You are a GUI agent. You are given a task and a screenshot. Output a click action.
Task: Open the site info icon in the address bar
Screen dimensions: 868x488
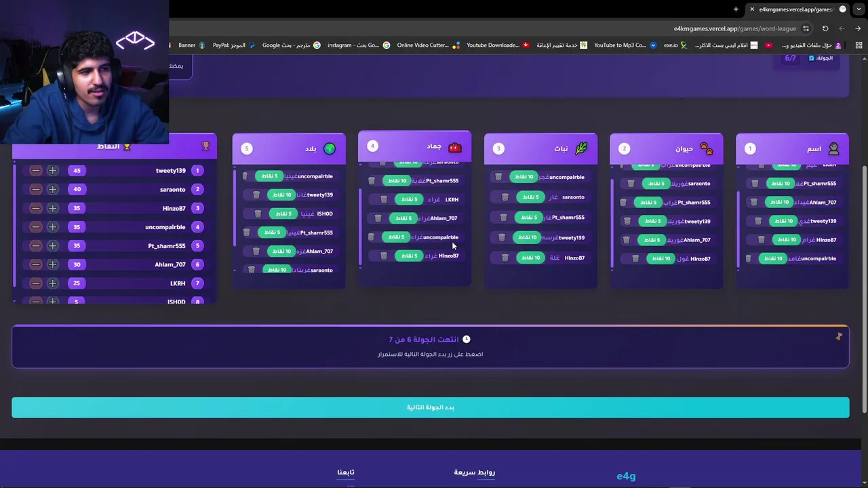[806, 28]
